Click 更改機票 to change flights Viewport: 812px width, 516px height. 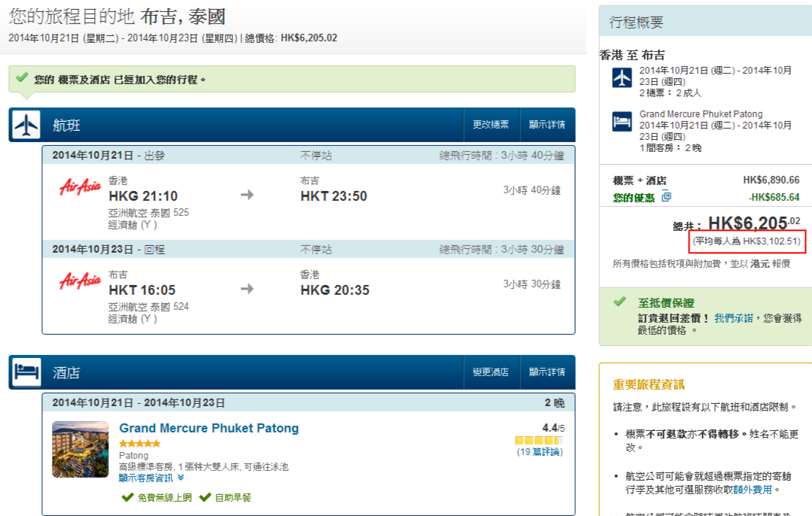click(490, 125)
